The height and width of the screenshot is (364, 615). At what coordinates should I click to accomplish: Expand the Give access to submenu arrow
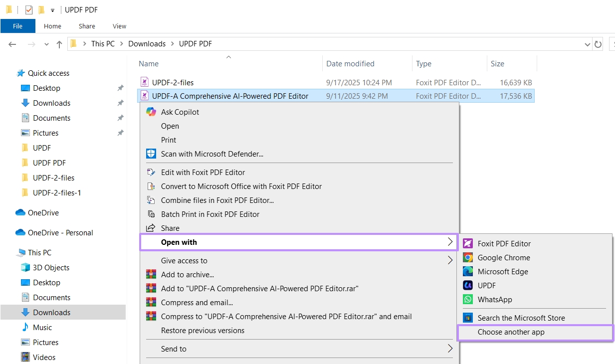(x=449, y=260)
